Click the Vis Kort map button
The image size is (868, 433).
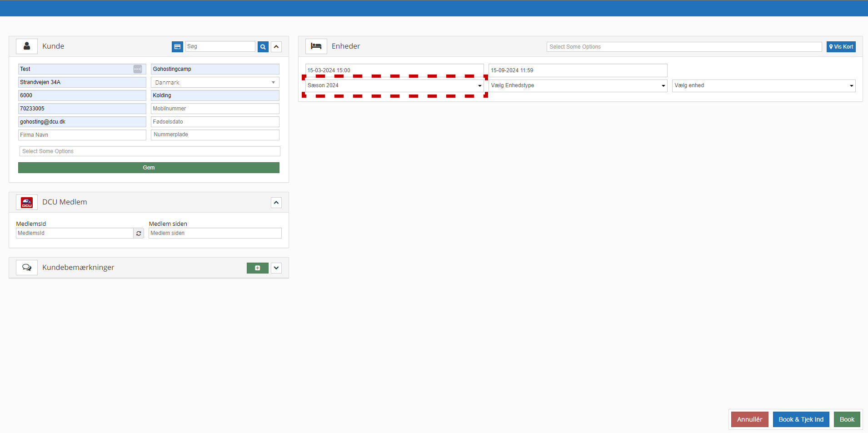tap(841, 47)
